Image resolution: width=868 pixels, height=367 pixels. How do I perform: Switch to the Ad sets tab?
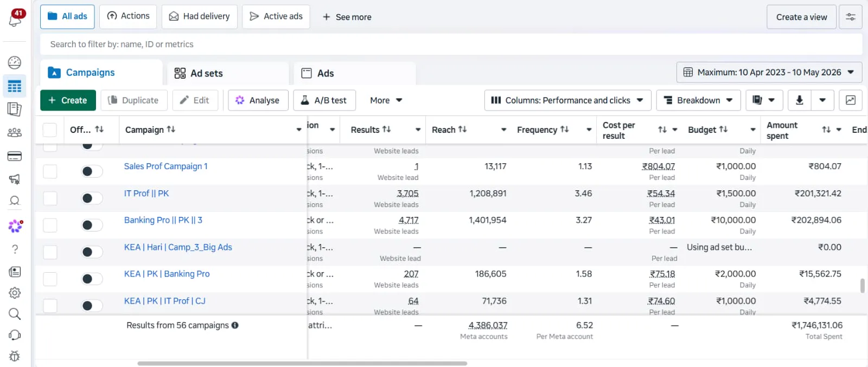[x=228, y=73]
